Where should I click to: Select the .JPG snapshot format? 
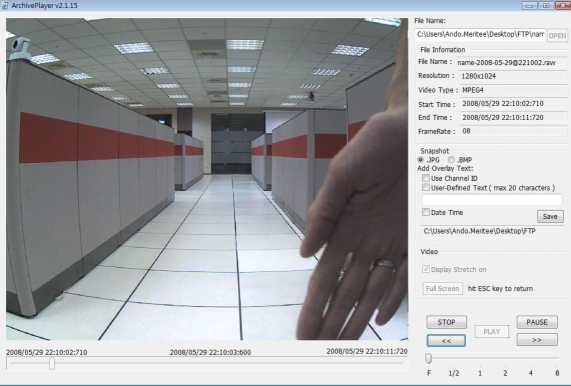pyautogui.click(x=421, y=159)
